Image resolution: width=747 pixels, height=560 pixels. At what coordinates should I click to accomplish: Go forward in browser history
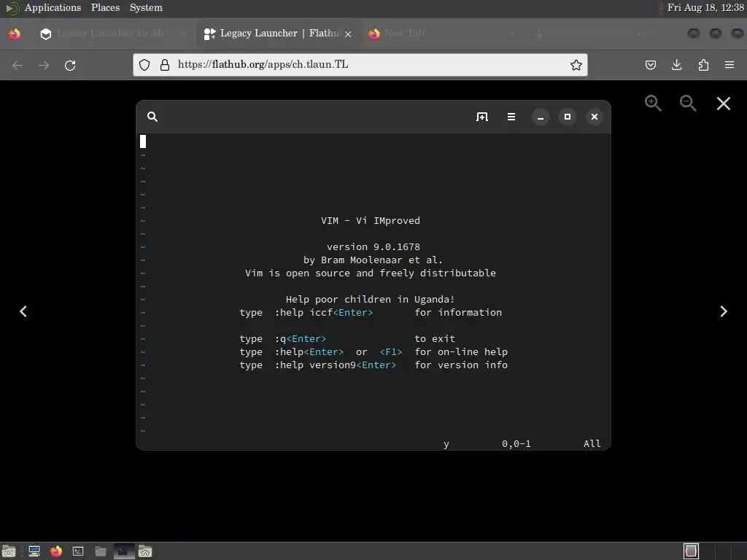pos(43,65)
